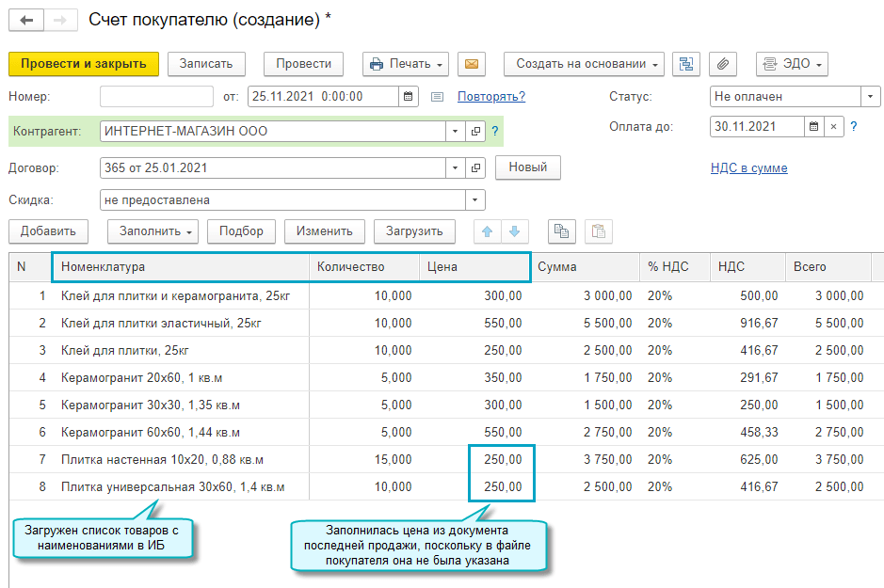The height and width of the screenshot is (588, 884).
Task: Open the document structure icon next to paperclip
Action: 686,64
